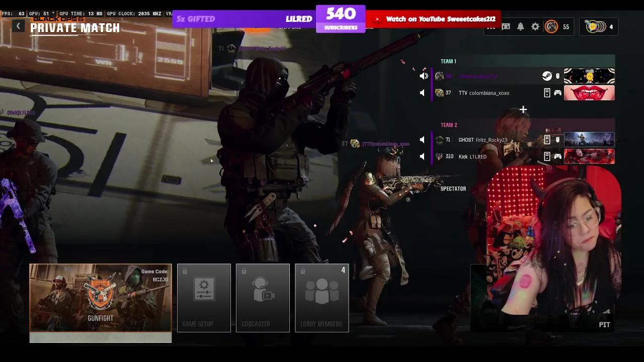Click the PC platform icon for colombiana_xoxo
The height and width of the screenshot is (362, 644).
(547, 93)
